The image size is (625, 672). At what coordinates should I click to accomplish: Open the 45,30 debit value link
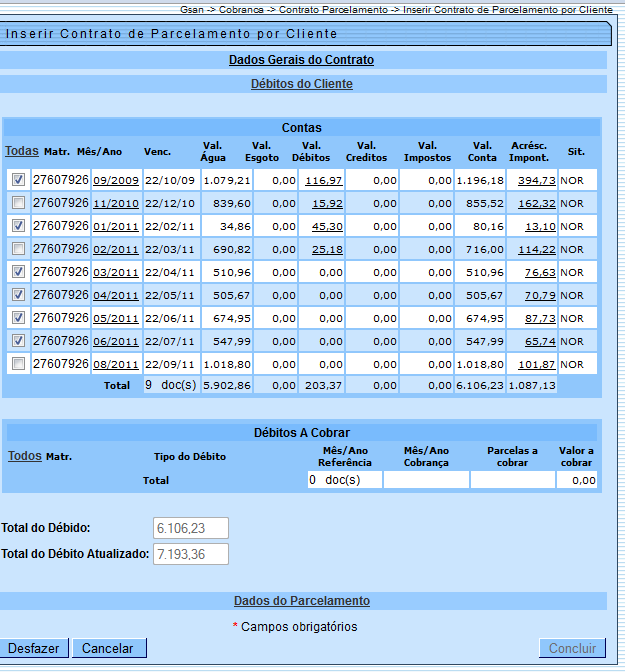click(326, 227)
